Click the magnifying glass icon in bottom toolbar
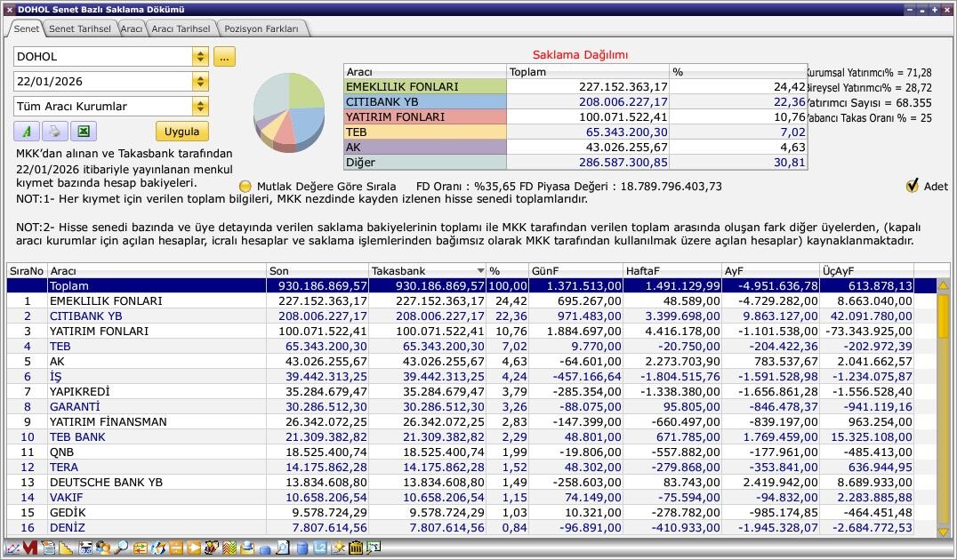This screenshot has height=560, width=957. pos(121,548)
